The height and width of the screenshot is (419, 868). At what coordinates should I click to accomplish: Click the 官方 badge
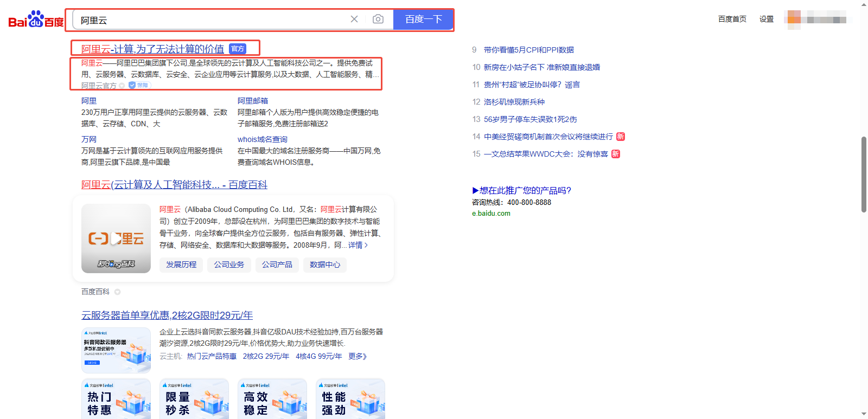238,49
